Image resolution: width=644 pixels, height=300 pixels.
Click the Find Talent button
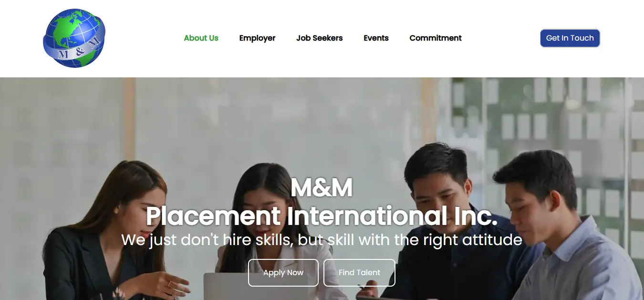(359, 273)
